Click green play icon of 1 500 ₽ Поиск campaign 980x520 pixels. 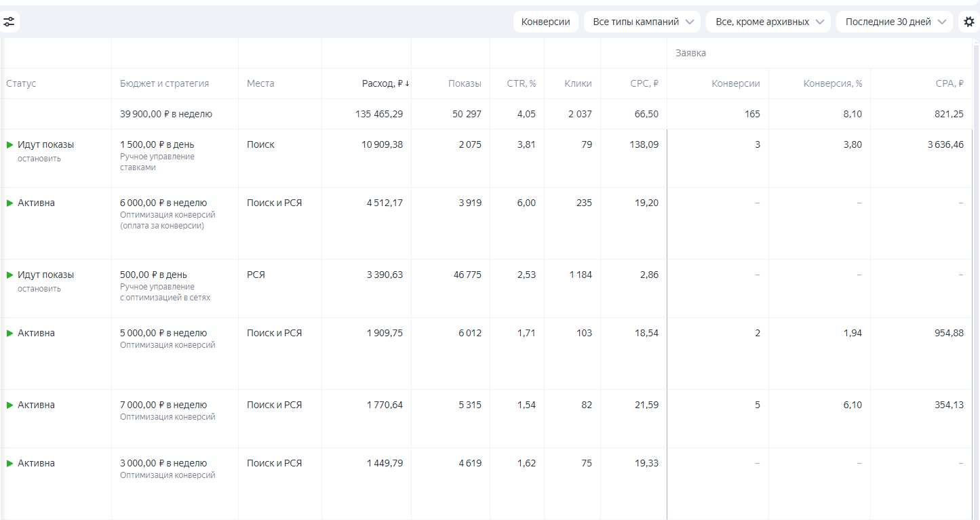[x=10, y=144]
